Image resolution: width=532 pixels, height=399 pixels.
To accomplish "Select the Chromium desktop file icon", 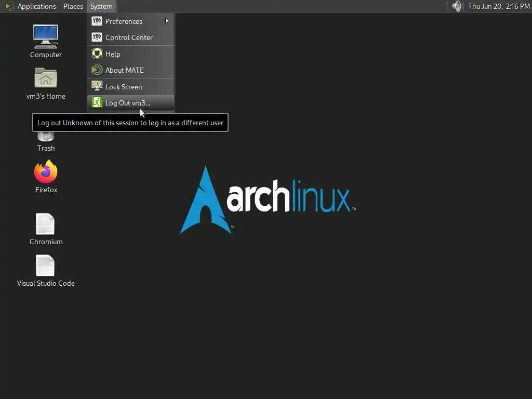I will (x=45, y=223).
